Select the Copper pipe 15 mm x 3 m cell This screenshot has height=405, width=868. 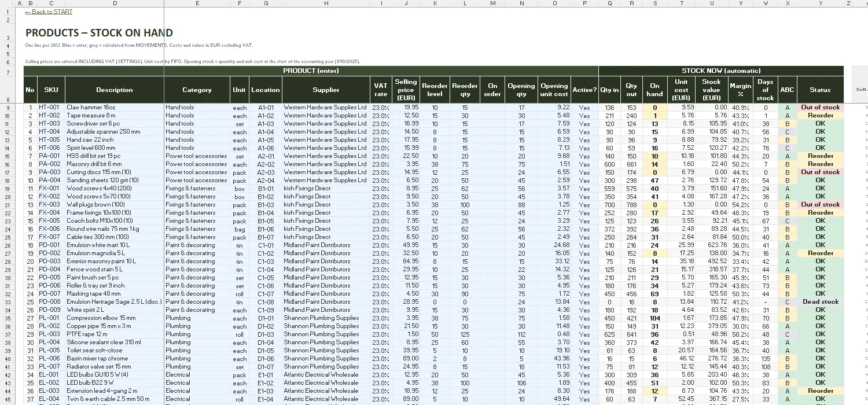click(x=115, y=326)
